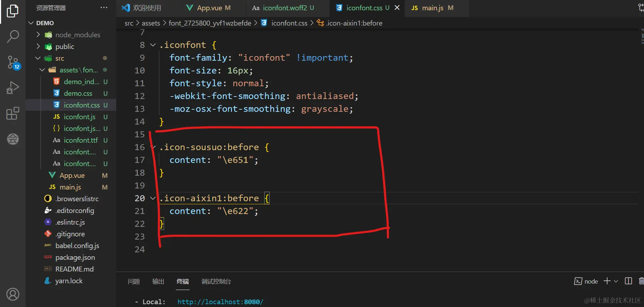Open the Explorer view in activity bar
Screen dimensions: 644x307
[x=12, y=11]
